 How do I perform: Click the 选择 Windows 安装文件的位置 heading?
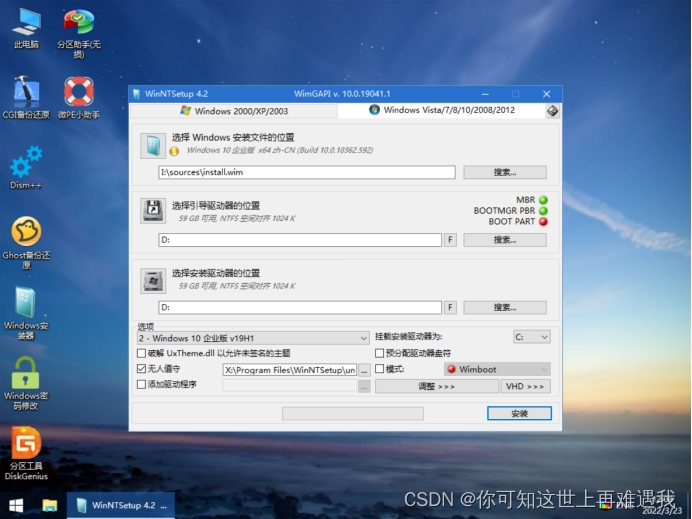pyautogui.click(x=233, y=137)
